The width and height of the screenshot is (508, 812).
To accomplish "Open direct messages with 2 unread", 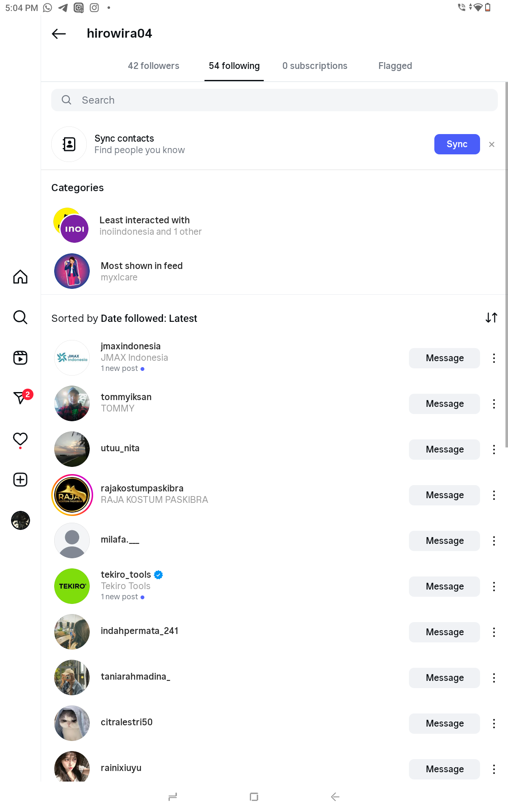I will click(x=20, y=398).
